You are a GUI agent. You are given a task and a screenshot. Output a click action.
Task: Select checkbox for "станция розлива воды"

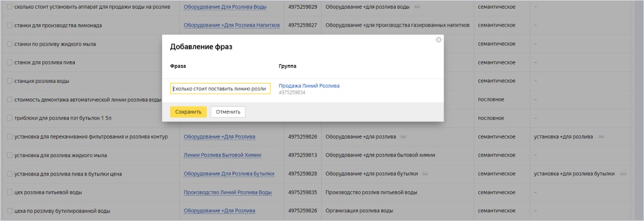10,81
